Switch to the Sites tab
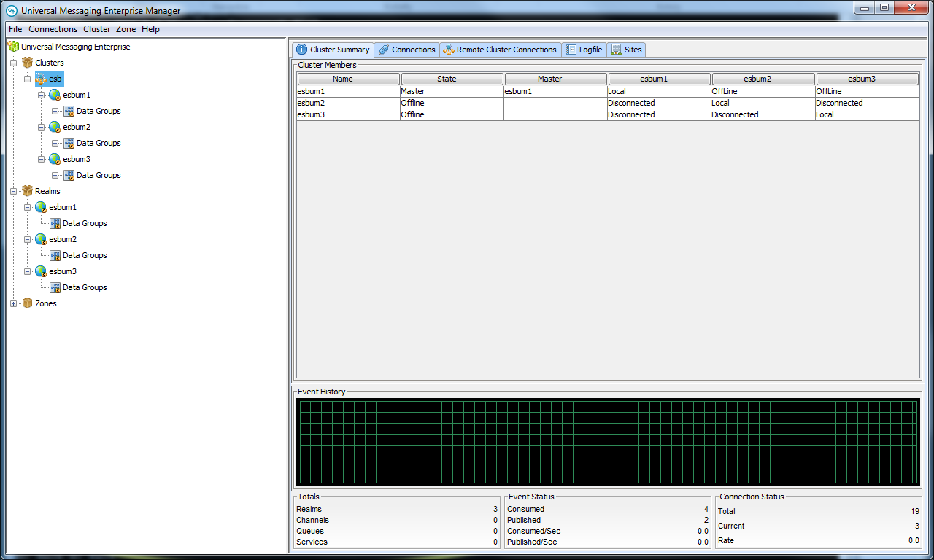 pos(626,50)
